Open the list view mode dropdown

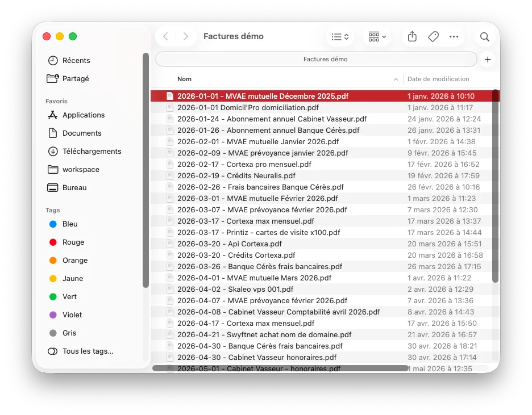point(340,36)
